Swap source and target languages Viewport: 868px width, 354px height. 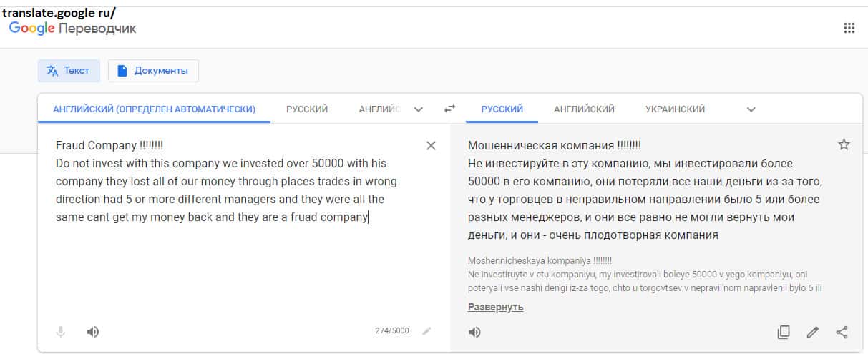pyautogui.click(x=449, y=109)
